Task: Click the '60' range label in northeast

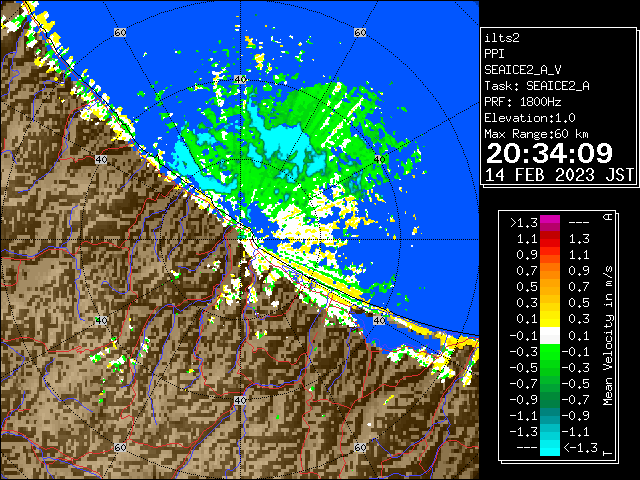Action: click(x=360, y=32)
